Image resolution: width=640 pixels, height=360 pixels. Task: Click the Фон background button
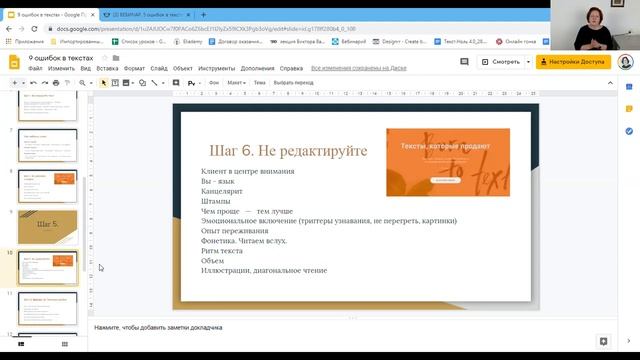[214, 83]
